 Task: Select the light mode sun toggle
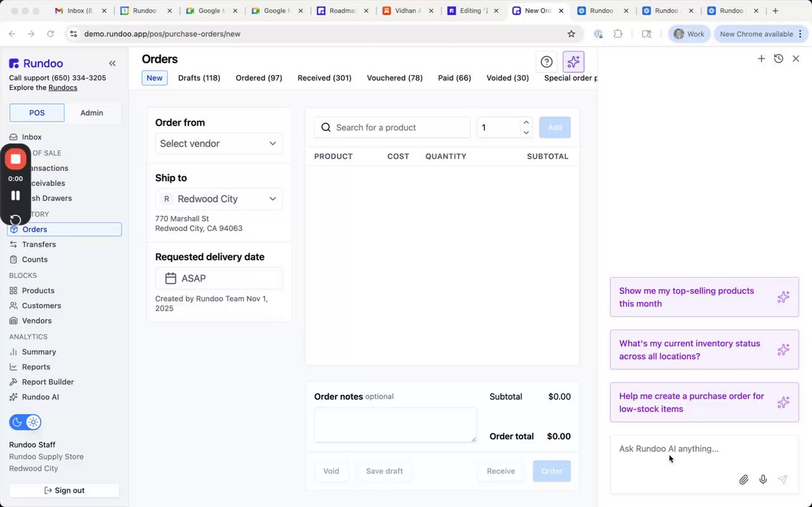(33, 422)
